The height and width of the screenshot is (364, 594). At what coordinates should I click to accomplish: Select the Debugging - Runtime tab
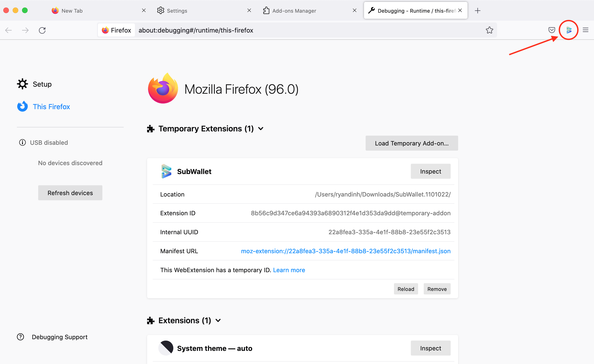click(x=416, y=10)
